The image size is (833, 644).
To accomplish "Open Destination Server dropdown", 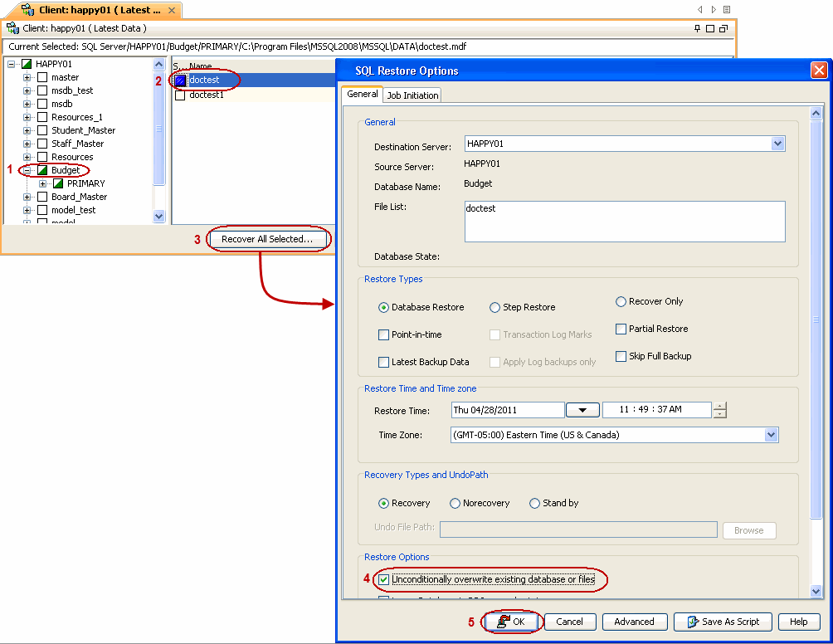I will pos(777,144).
